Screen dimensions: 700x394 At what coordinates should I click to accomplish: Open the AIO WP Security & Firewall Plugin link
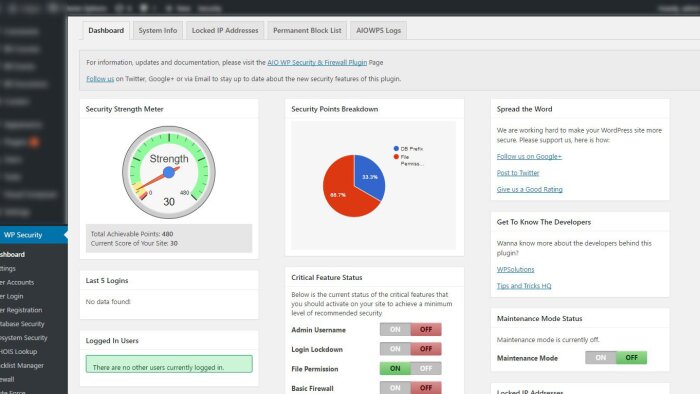[317, 62]
